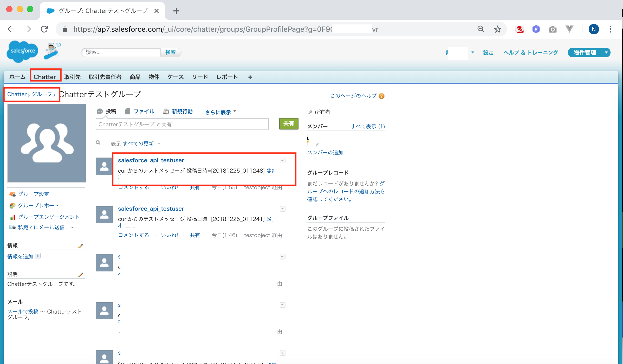The height and width of the screenshot is (364, 623).
Task: Open the N user profile avatar in Chrome
Action: pyautogui.click(x=594, y=29)
